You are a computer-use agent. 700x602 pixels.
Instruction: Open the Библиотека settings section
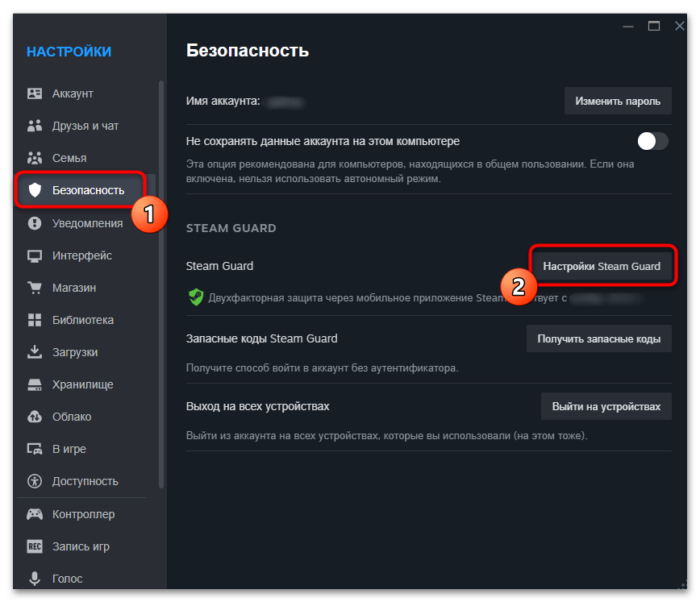tap(85, 320)
